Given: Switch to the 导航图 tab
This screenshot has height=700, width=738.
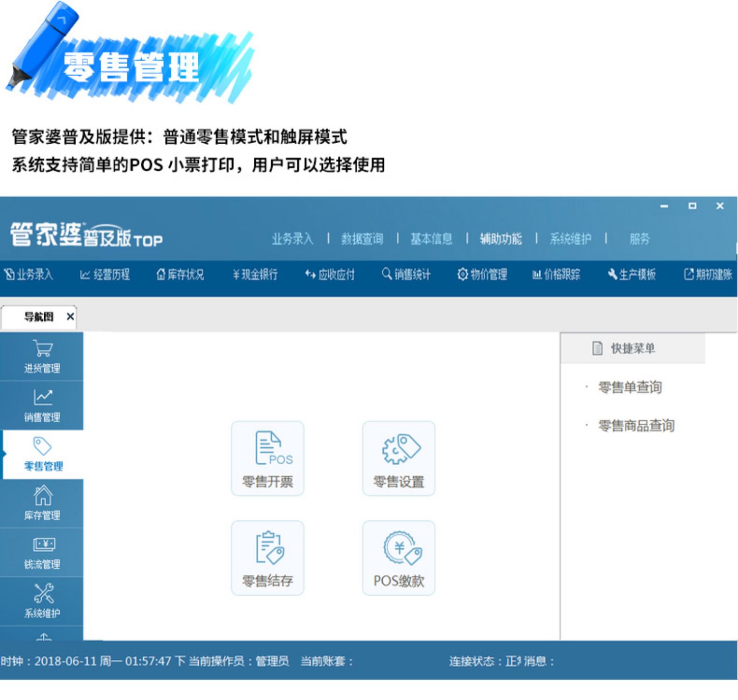Looking at the screenshot, I should pos(38,317).
